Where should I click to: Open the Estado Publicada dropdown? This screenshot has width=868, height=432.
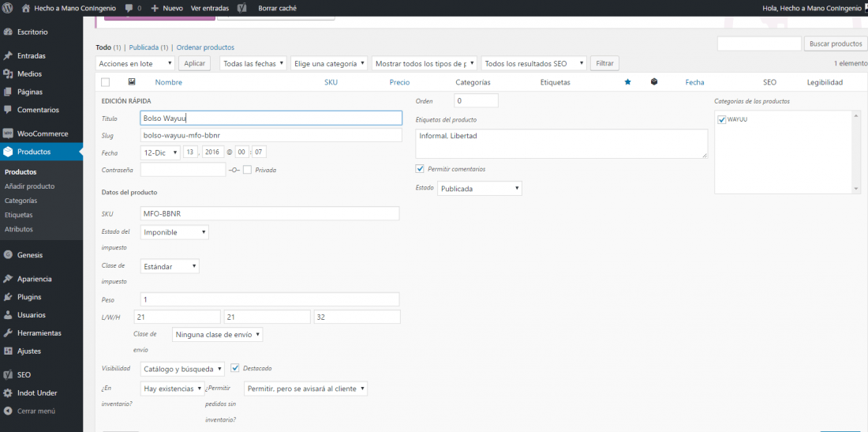coord(480,188)
